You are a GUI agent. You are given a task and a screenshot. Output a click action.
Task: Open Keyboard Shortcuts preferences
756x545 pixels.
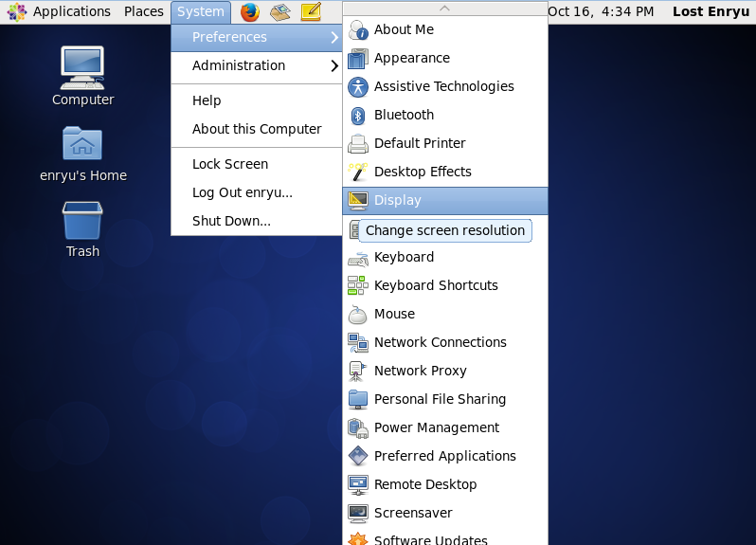point(445,285)
